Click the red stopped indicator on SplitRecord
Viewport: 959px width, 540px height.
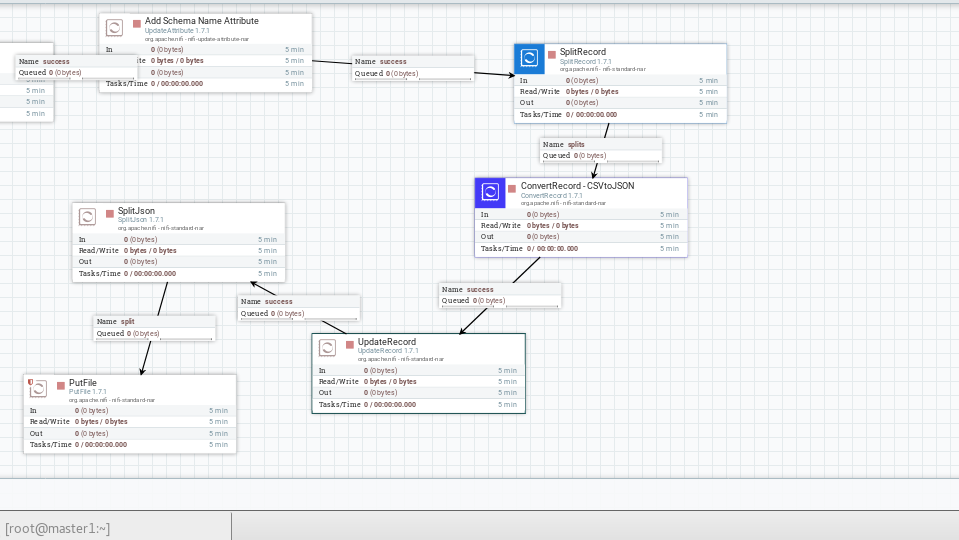[x=551, y=54]
